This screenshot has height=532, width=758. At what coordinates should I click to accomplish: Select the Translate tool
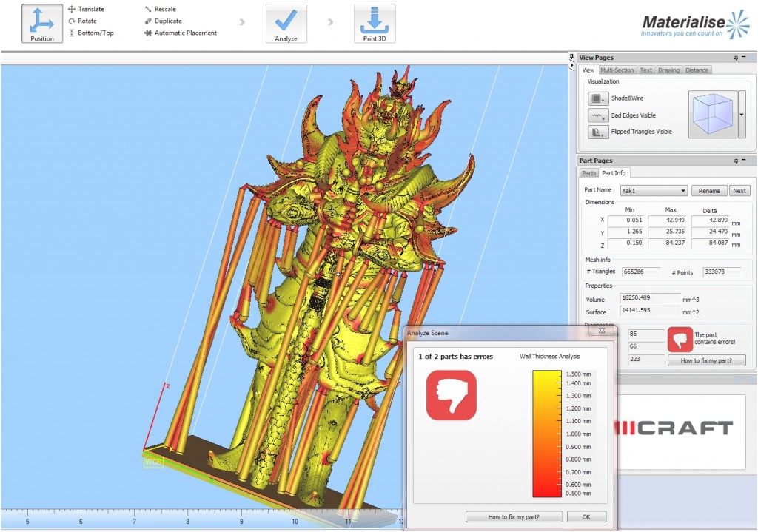[86, 9]
